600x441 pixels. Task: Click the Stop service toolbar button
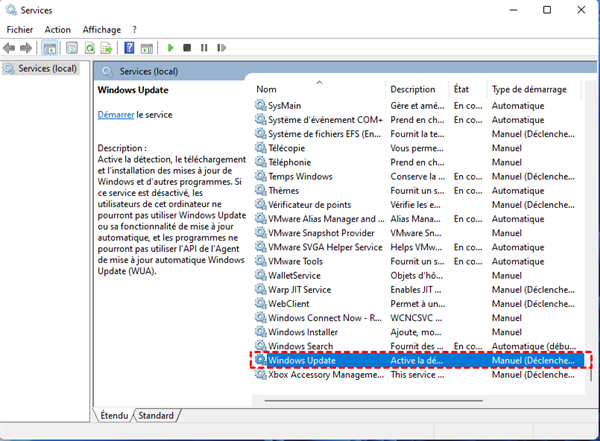click(x=187, y=48)
